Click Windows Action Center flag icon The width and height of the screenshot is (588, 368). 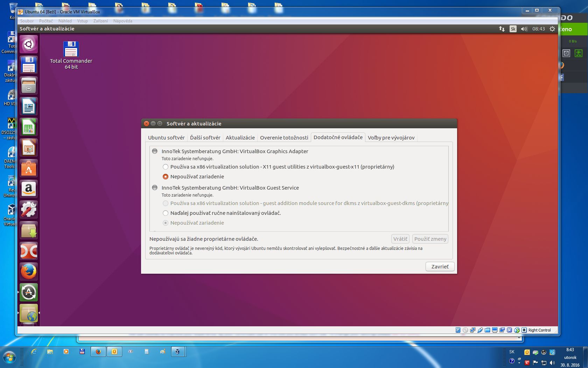point(535,363)
